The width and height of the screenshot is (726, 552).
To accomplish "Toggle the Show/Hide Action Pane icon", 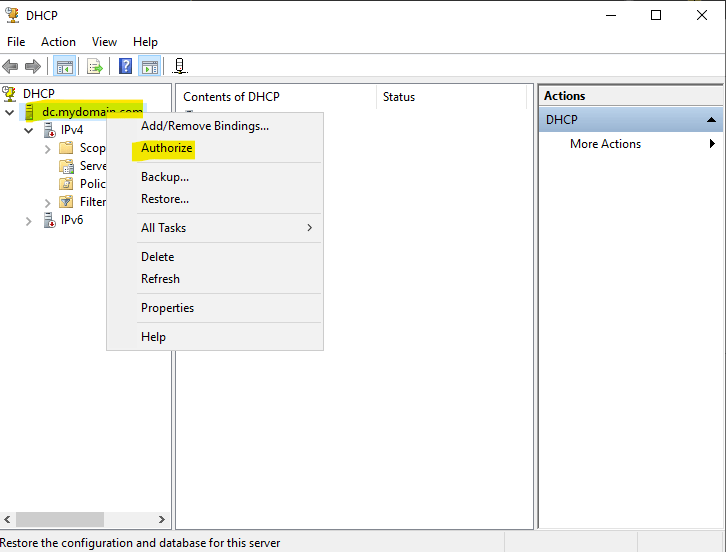I will coord(149,67).
